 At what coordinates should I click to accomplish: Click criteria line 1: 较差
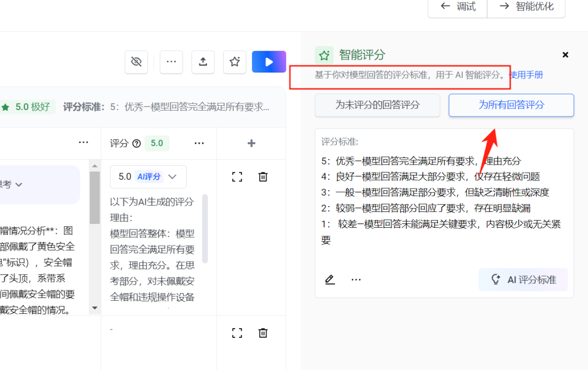pos(441,232)
